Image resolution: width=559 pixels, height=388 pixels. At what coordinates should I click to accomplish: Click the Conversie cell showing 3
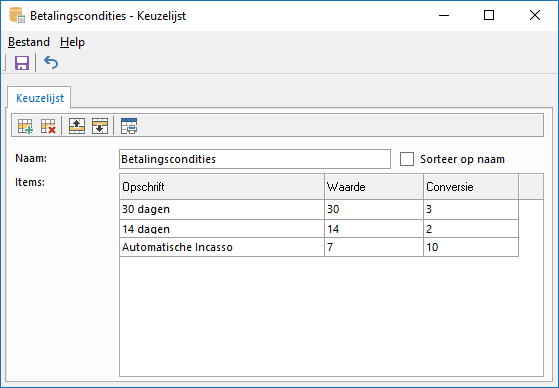point(471,209)
